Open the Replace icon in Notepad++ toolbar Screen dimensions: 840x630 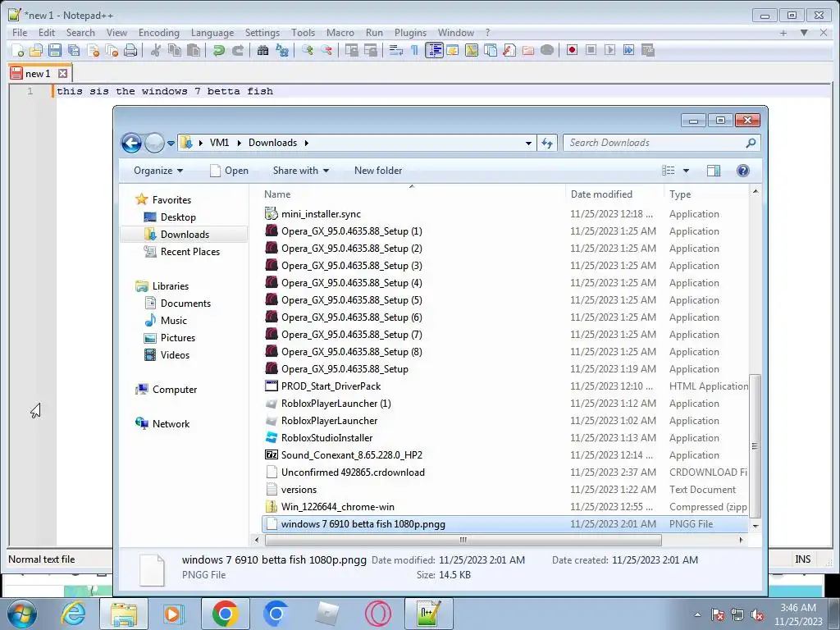coord(282,50)
